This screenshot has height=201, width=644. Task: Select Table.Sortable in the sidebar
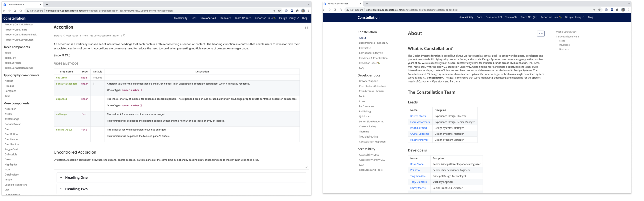click(13, 63)
